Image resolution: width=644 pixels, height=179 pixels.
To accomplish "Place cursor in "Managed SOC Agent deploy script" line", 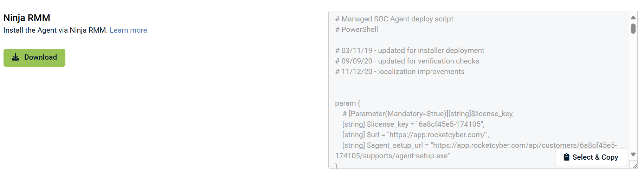I will (397, 19).
